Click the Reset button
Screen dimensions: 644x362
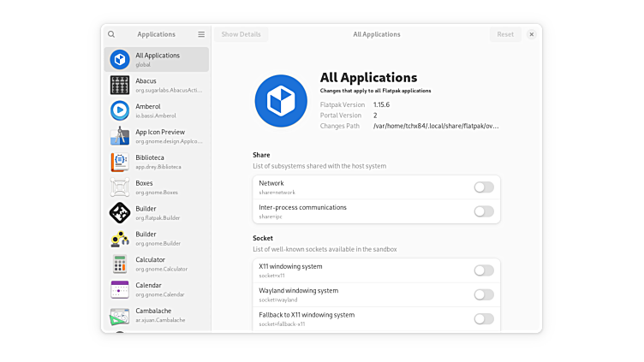point(505,34)
